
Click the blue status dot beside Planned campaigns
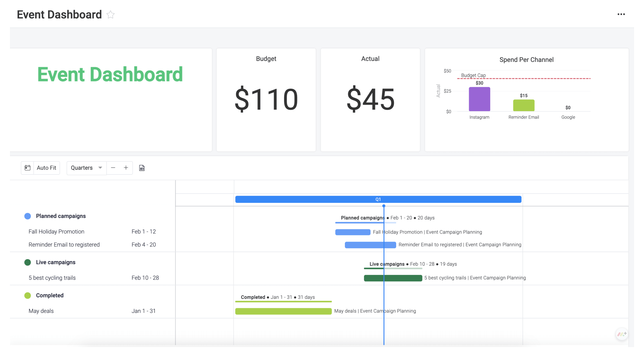(27, 216)
